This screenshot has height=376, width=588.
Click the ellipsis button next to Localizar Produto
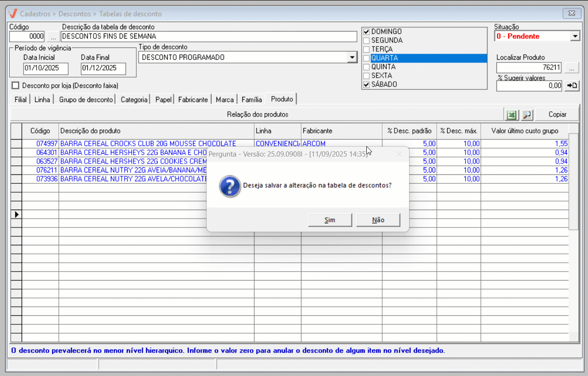tap(572, 68)
